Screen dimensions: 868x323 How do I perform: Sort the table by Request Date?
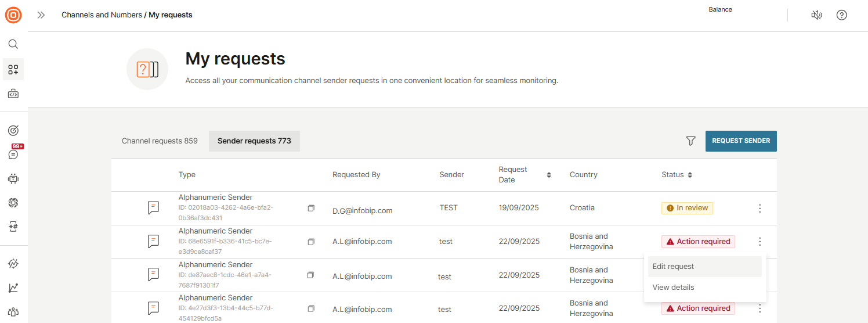[549, 175]
